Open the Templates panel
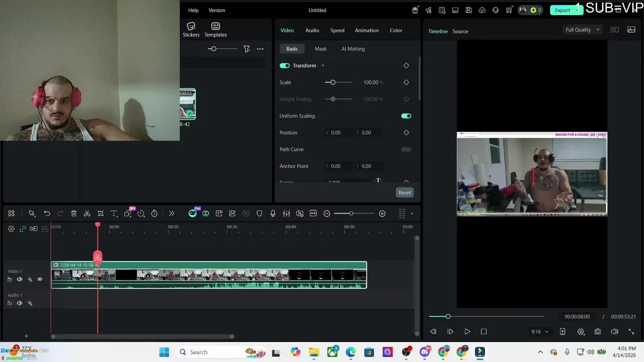Screen dimensions: 644x362 pyautogui.click(x=215, y=30)
